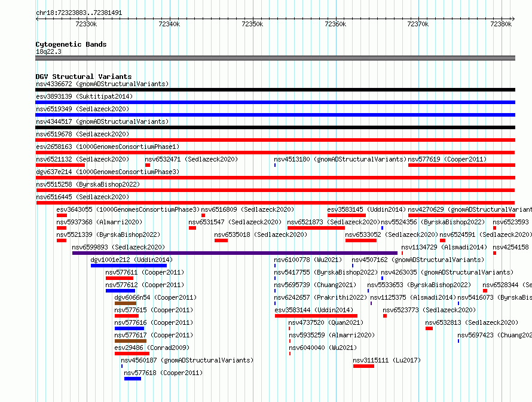Click the gray 18q22.3 cytogenetic band
This screenshot has height=402, width=532.
pyautogui.click(x=275, y=58)
